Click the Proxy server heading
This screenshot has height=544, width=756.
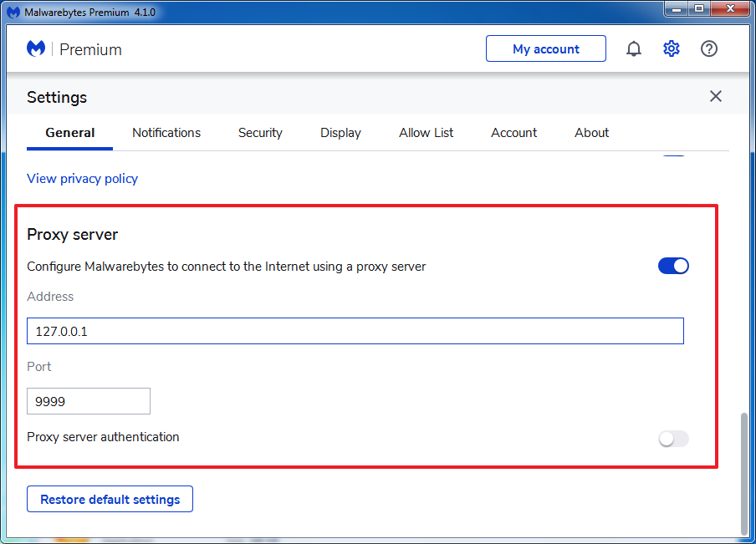[x=72, y=235]
